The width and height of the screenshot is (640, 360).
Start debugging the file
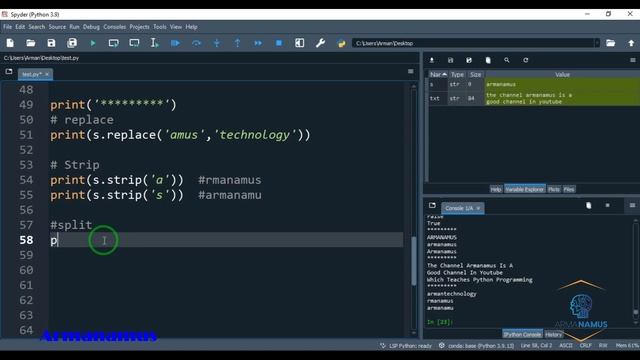coord(176,43)
